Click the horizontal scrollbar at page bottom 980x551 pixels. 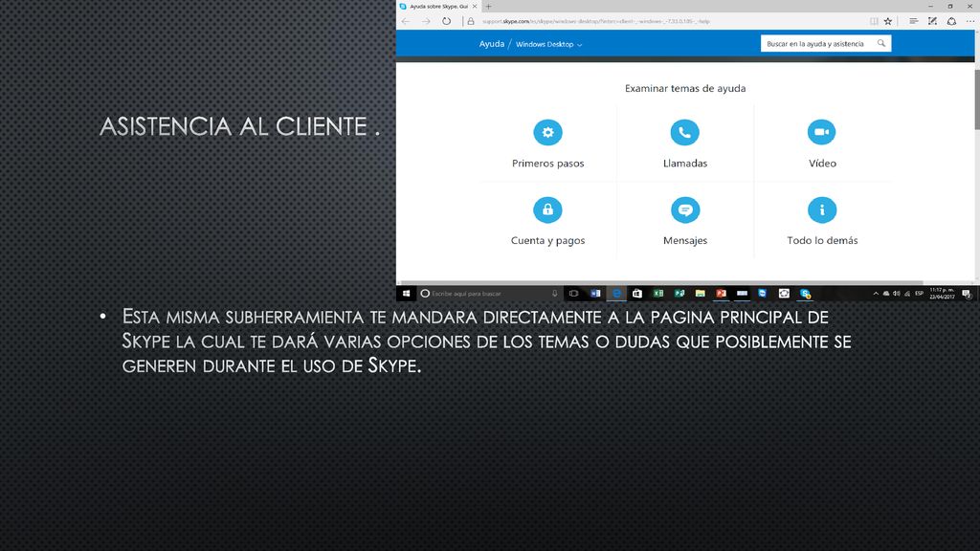(x=660, y=282)
